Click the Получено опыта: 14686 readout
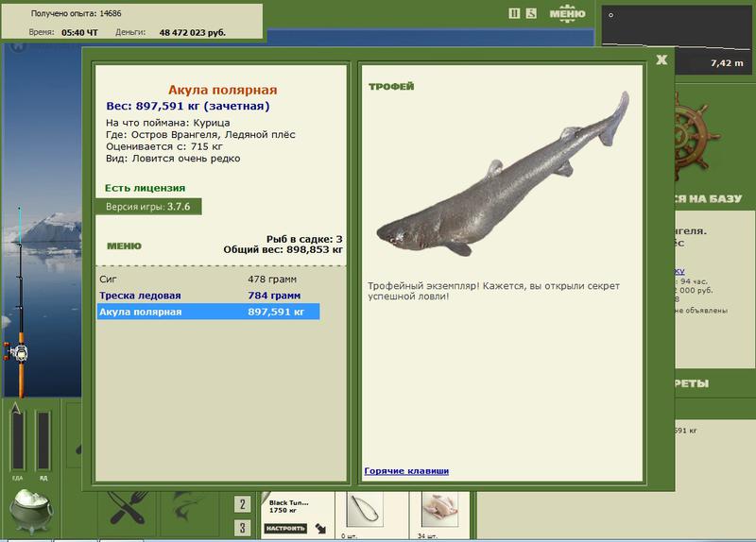The width and height of the screenshot is (756, 542). pos(77,13)
